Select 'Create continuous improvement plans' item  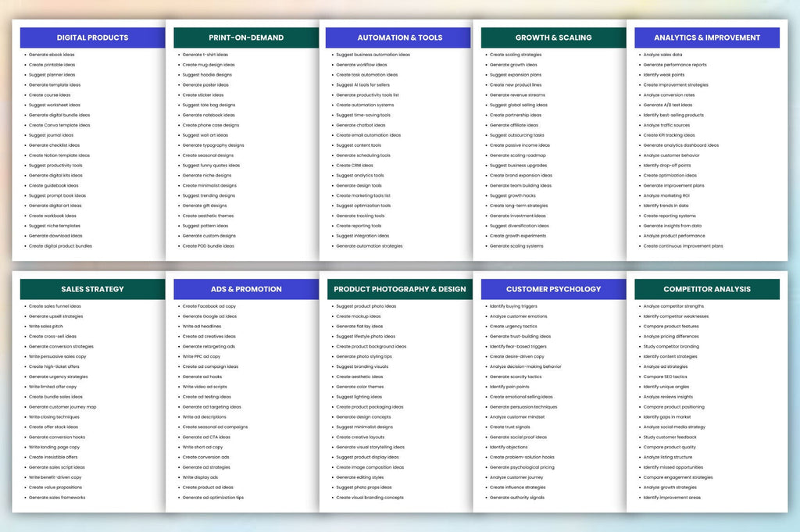(x=683, y=246)
